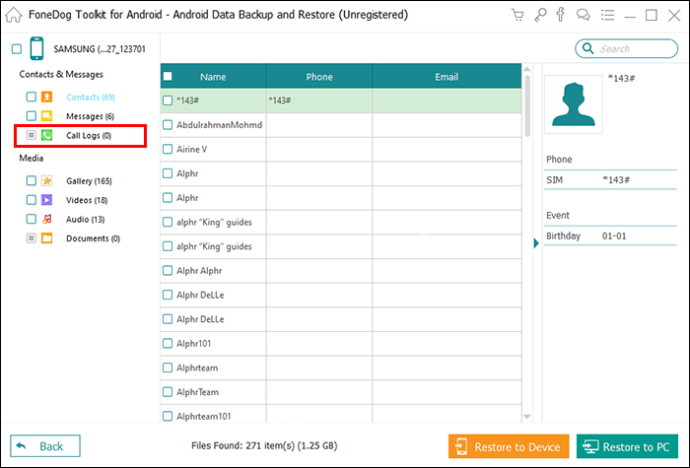Select the AbdulrahmanMohmd contact name
This screenshot has height=468, width=690.
click(x=219, y=125)
